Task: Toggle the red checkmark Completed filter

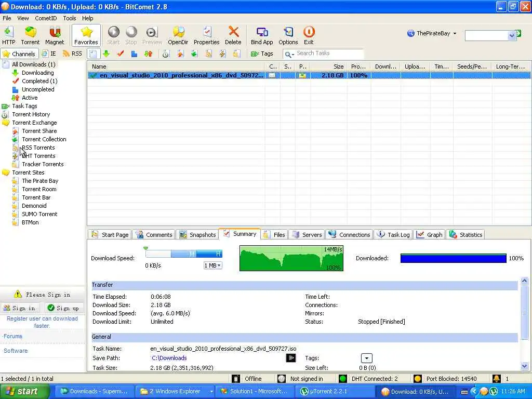Action: coord(121,54)
